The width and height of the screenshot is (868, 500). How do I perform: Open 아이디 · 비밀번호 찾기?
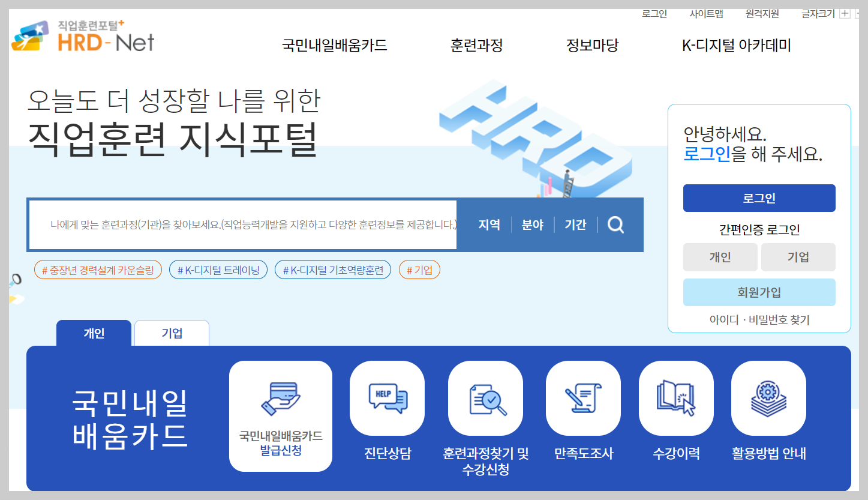[759, 321]
